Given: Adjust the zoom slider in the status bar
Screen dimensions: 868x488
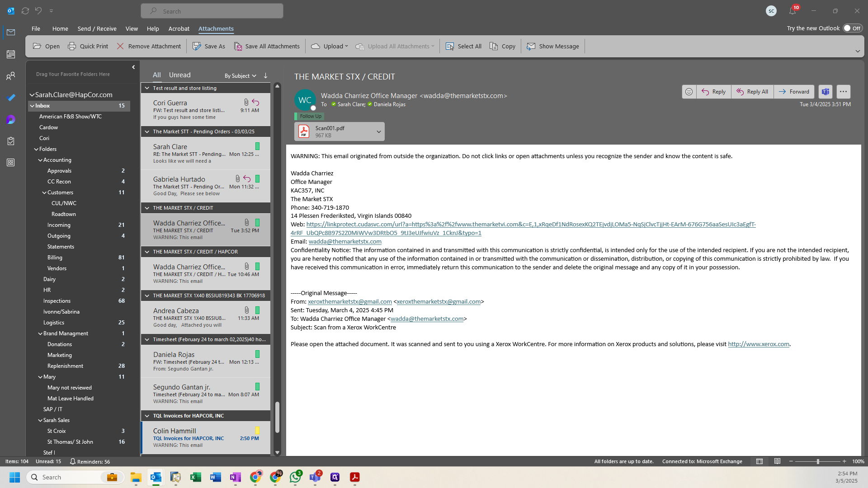Looking at the screenshot, I should tap(817, 461).
